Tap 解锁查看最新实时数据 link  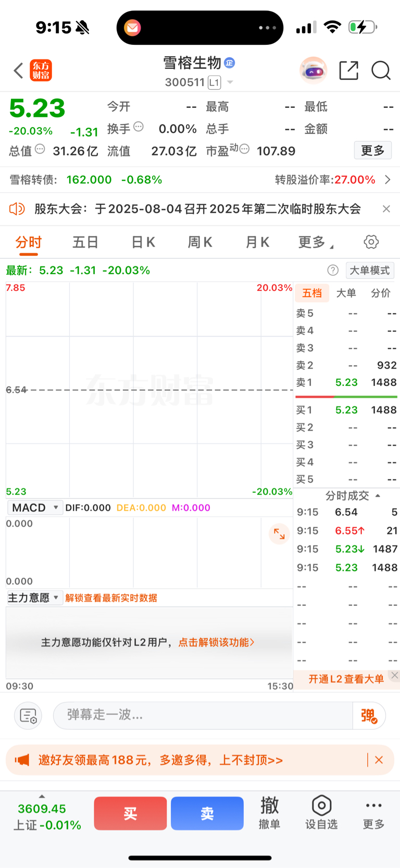click(x=111, y=598)
